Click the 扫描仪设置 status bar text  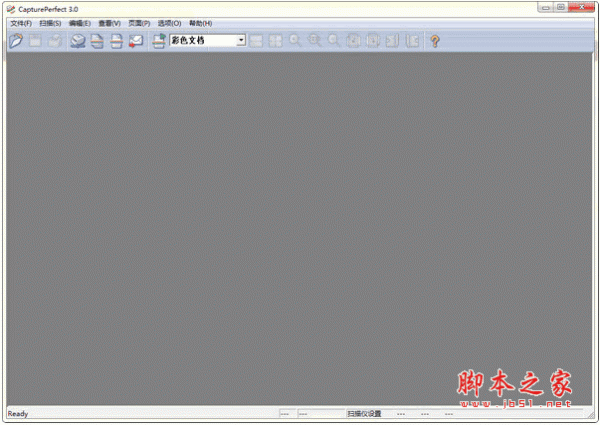coord(364,414)
